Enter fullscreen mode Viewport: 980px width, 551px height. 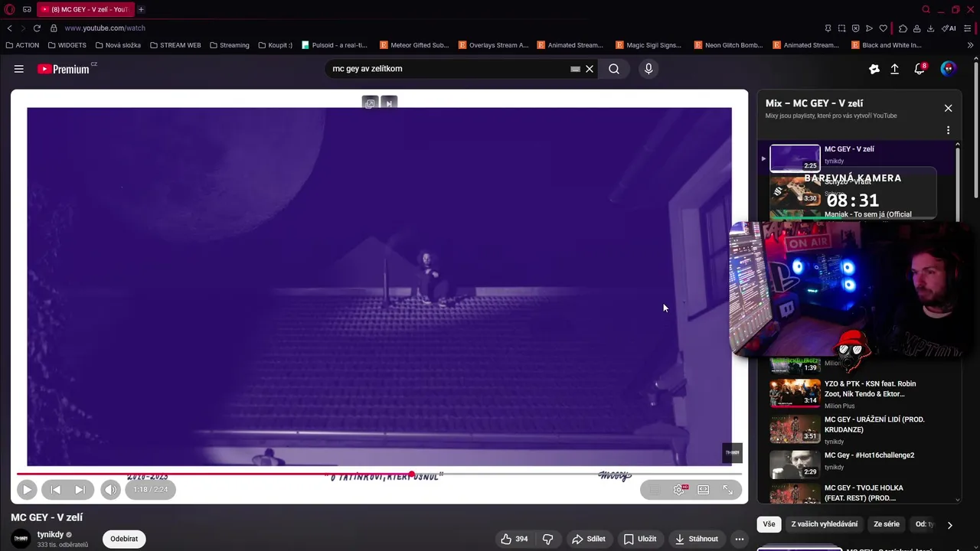tap(728, 490)
